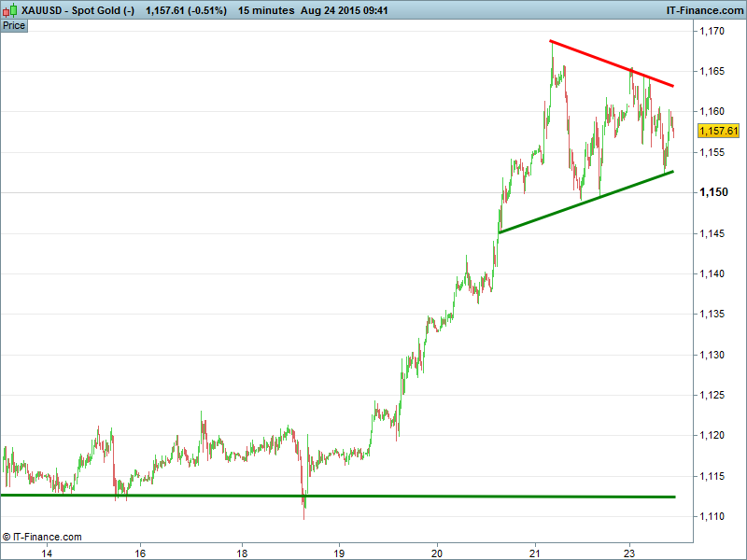This screenshot has width=747, height=560.
Task: Click the © IT-Finance.com copyright text
Action: [42, 537]
